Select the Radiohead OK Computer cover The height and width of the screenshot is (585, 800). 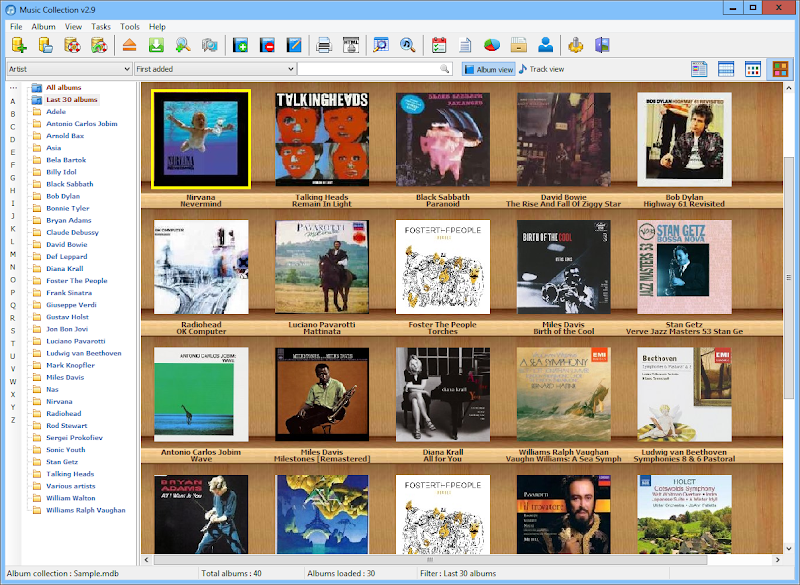[201, 267]
